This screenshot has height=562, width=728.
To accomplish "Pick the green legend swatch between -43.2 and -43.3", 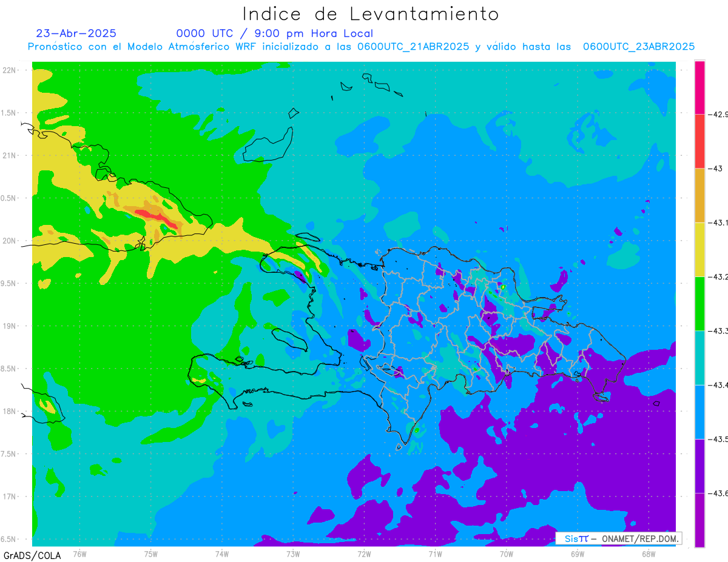I will pyautogui.click(x=699, y=303).
